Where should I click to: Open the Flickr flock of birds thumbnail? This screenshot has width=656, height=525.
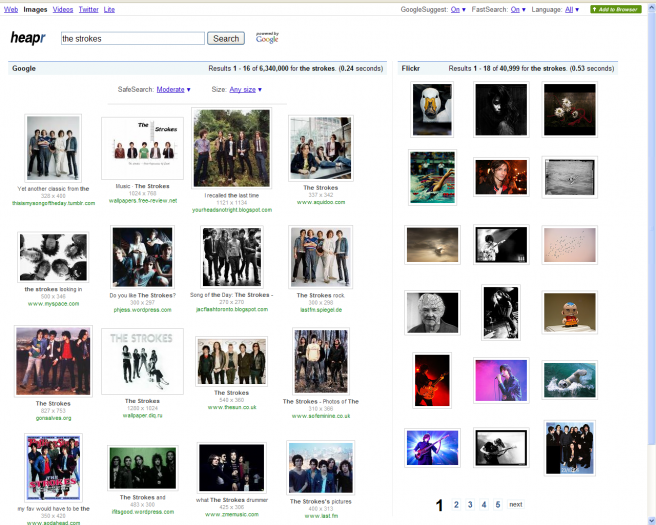569,245
